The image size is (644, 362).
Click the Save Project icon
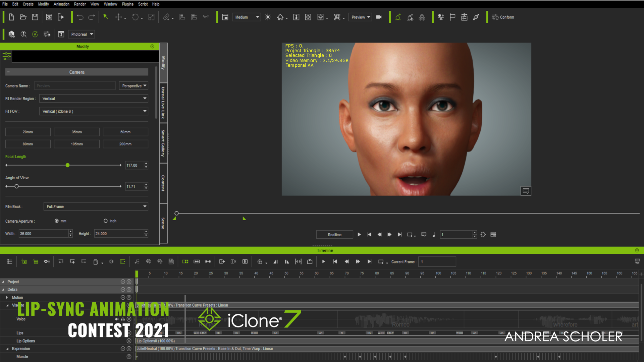coord(35,17)
